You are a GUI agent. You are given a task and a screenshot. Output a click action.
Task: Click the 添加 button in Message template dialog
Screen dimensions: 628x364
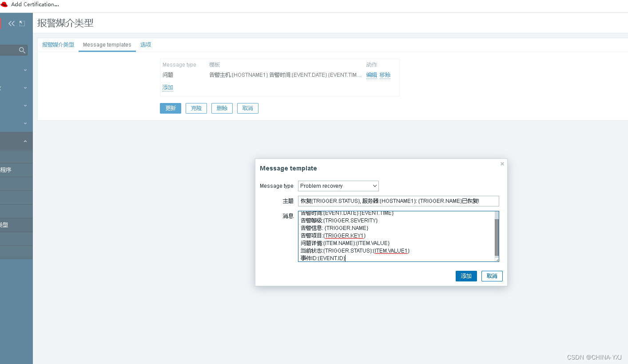[x=466, y=276]
